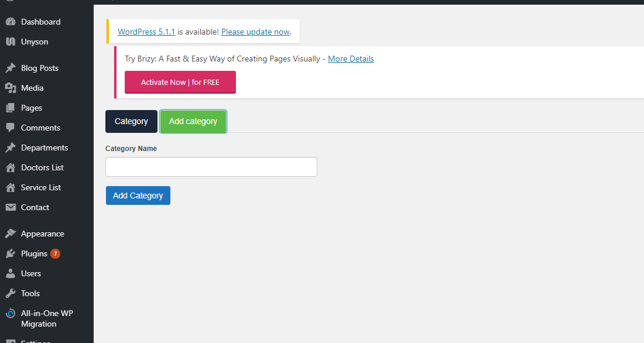Screen dimensions: 644x343
Task: Open Comments in the admin menu
Action: [40, 128]
